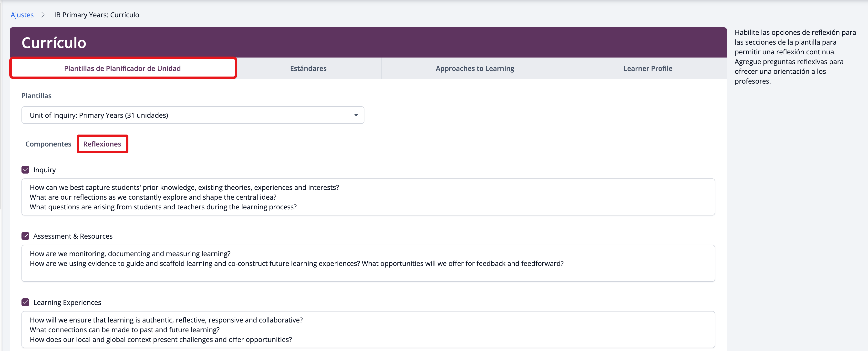Uncheck the Inquiry reflection checkbox
This screenshot has width=868, height=351.
[26, 170]
